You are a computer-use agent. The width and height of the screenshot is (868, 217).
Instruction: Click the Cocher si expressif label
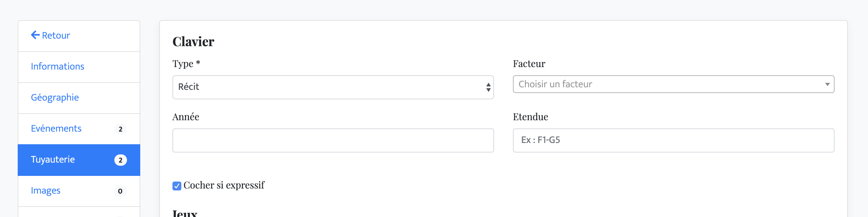(224, 185)
